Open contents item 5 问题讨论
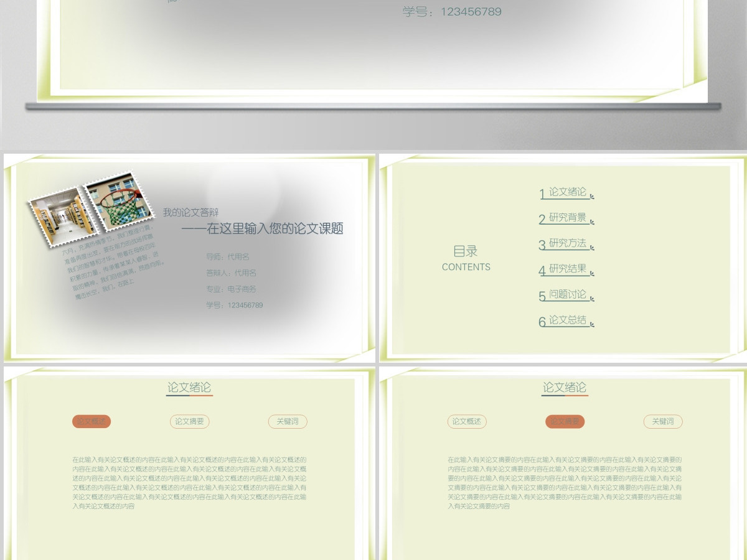Viewport: 747px width, 560px height. point(566,296)
